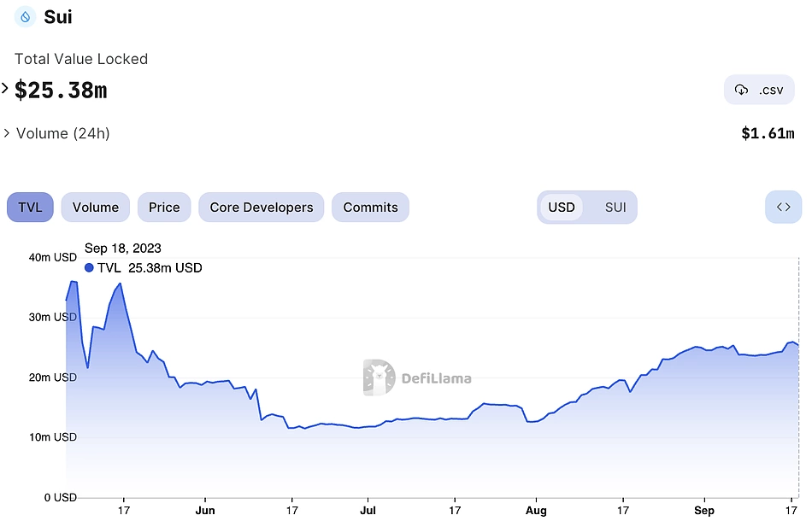Download data with the .csv button
The height and width of the screenshot is (521, 812).
[759, 90]
